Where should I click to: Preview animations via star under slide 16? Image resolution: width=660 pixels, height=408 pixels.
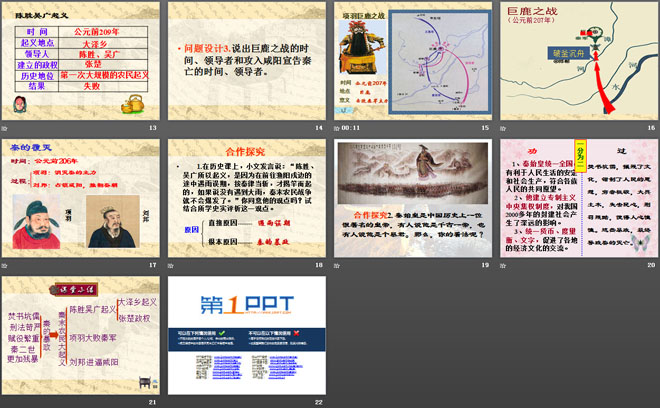(x=503, y=128)
